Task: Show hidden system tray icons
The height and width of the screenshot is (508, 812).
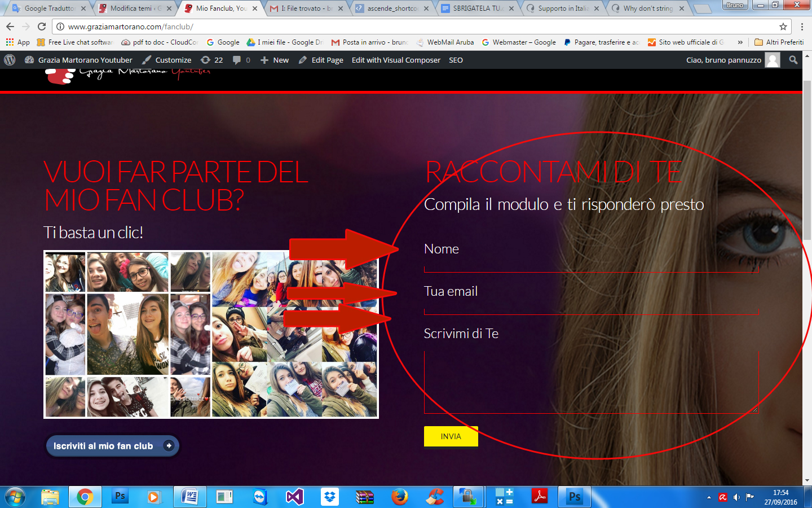Action: tap(709, 497)
